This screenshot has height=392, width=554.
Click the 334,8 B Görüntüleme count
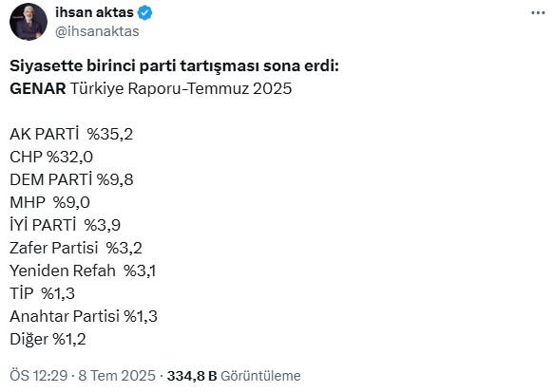click(x=234, y=376)
